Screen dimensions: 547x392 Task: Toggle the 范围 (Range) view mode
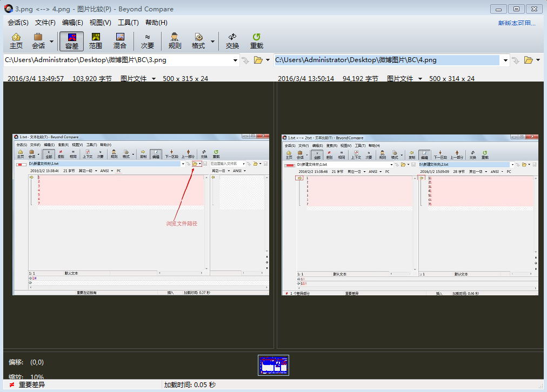click(x=96, y=40)
